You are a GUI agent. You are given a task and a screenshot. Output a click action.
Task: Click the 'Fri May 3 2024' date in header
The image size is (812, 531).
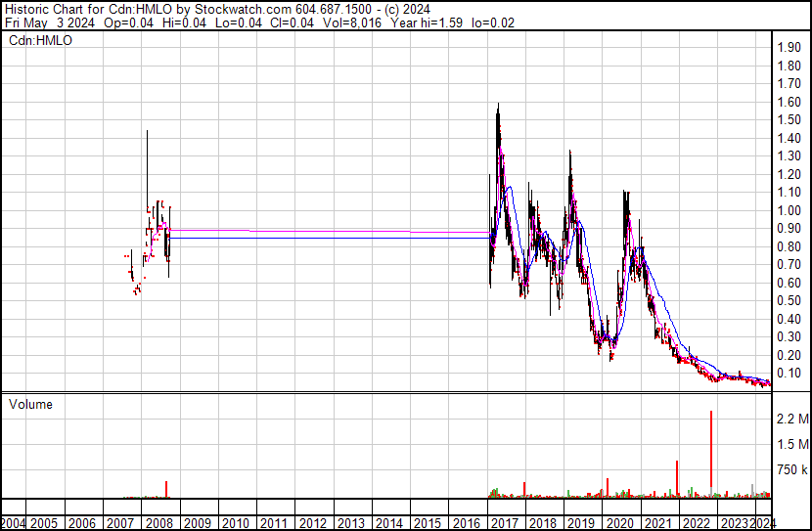(x=50, y=22)
